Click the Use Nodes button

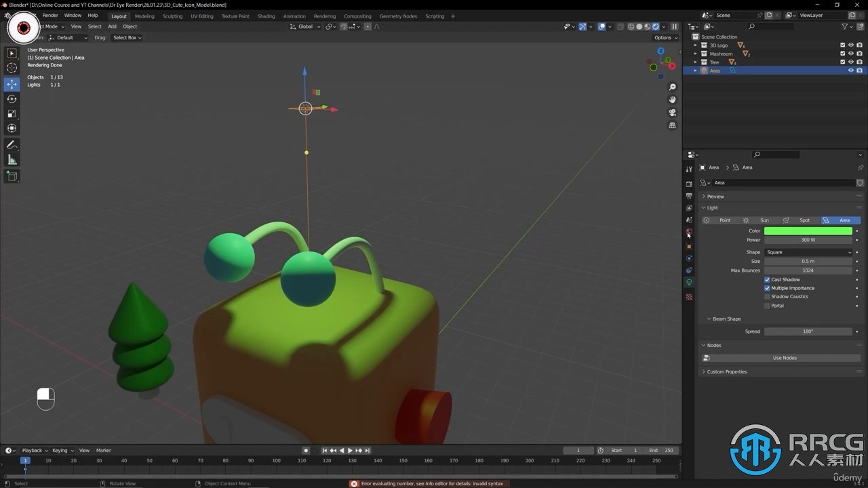(785, 358)
